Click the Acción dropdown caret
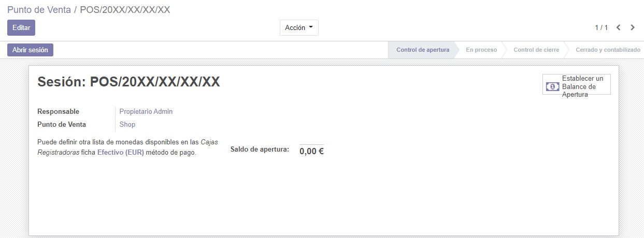644x238 pixels. click(311, 27)
